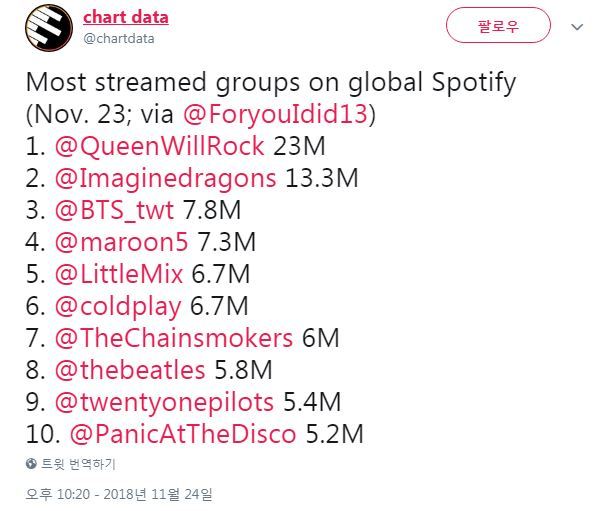The height and width of the screenshot is (511, 597).
Task: Open the @chartdata handle
Action: [x=119, y=38]
